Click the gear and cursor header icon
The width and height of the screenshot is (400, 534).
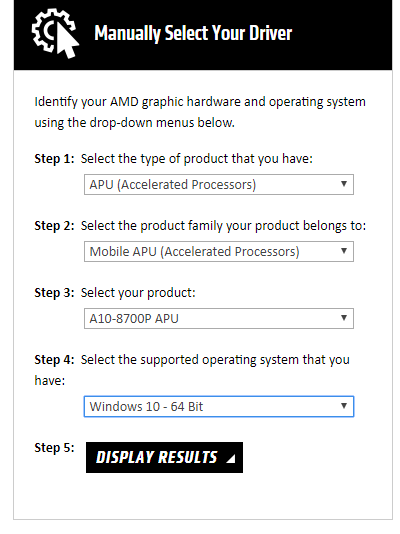pos(55,33)
